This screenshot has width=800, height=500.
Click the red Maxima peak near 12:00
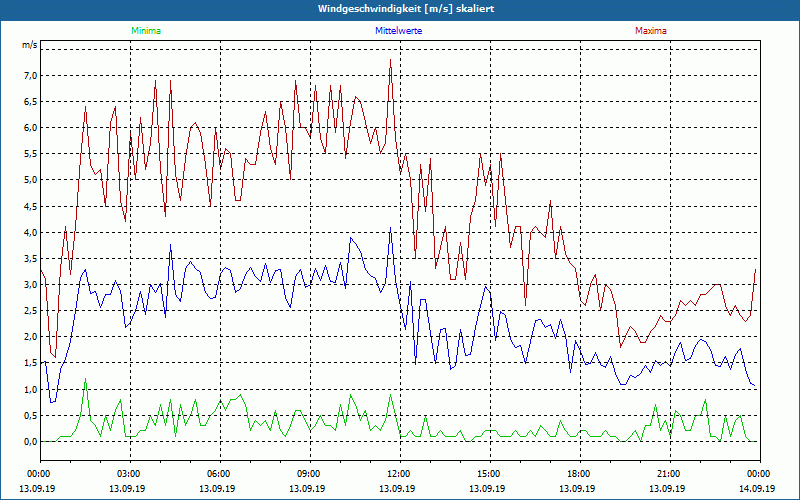point(390,60)
